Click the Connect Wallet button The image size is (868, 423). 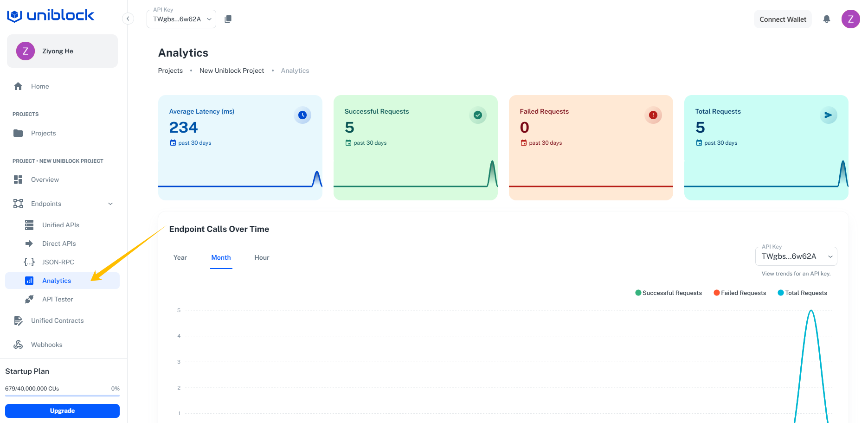[783, 19]
